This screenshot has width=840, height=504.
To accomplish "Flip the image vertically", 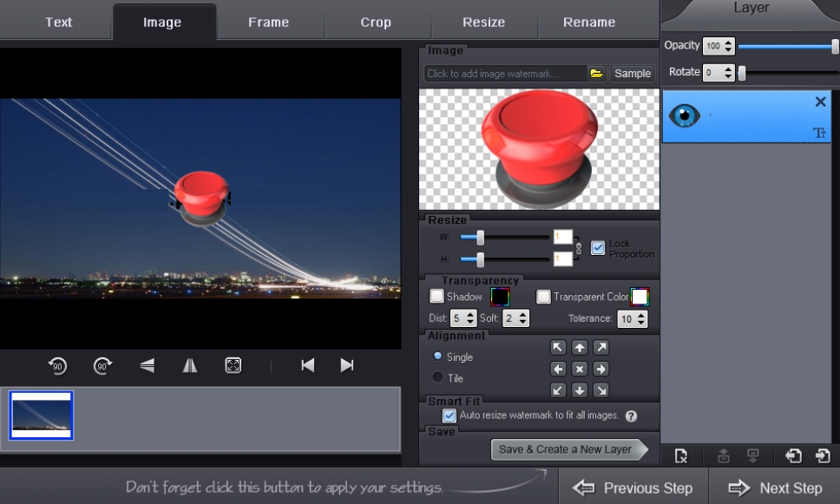I will pyautogui.click(x=147, y=365).
